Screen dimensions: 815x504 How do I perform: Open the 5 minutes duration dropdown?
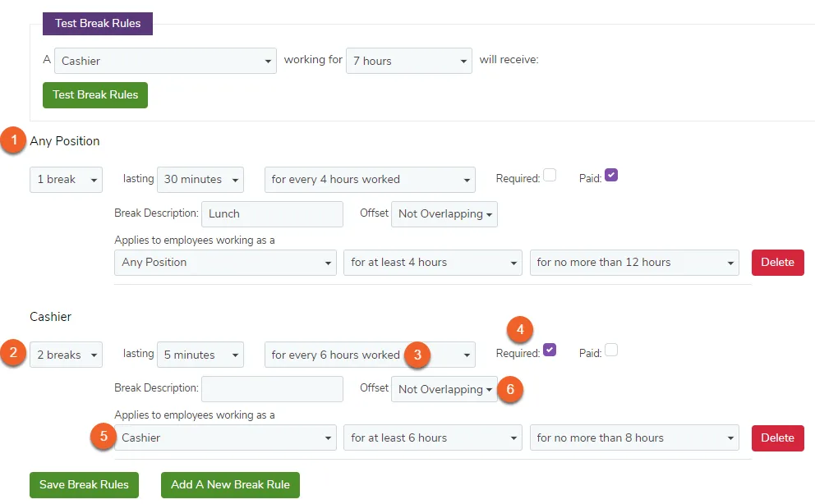click(x=200, y=355)
